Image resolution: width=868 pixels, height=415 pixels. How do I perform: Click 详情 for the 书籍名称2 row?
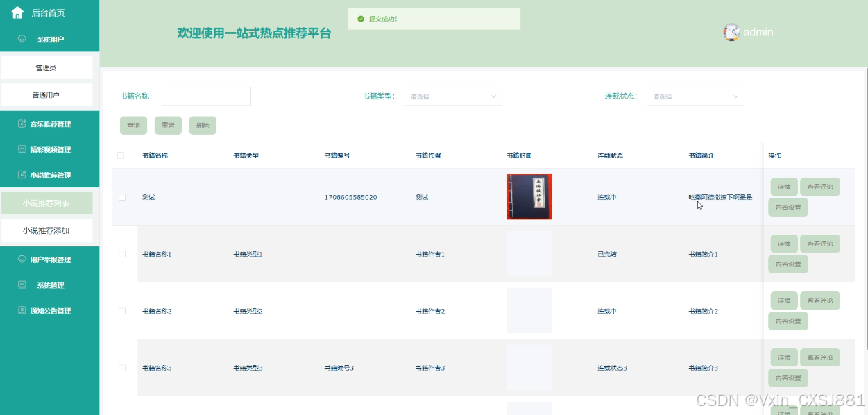[784, 300]
